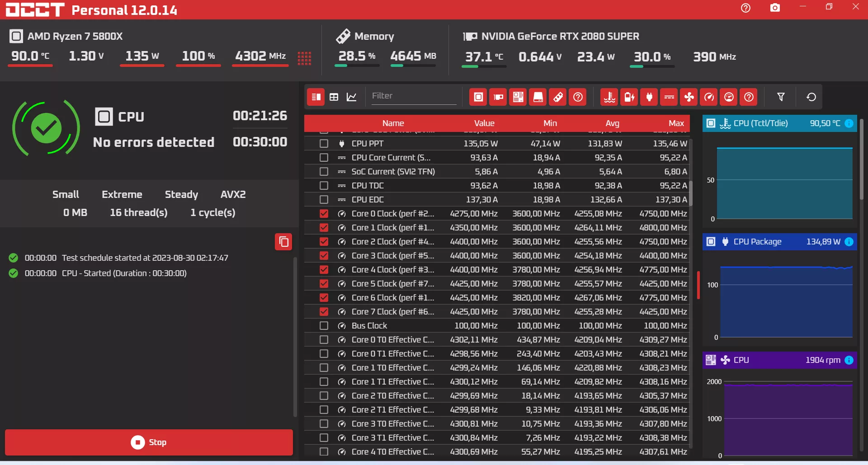This screenshot has width=868, height=465.
Task: Toggle the motherboard sensor filter
Action: click(518, 97)
